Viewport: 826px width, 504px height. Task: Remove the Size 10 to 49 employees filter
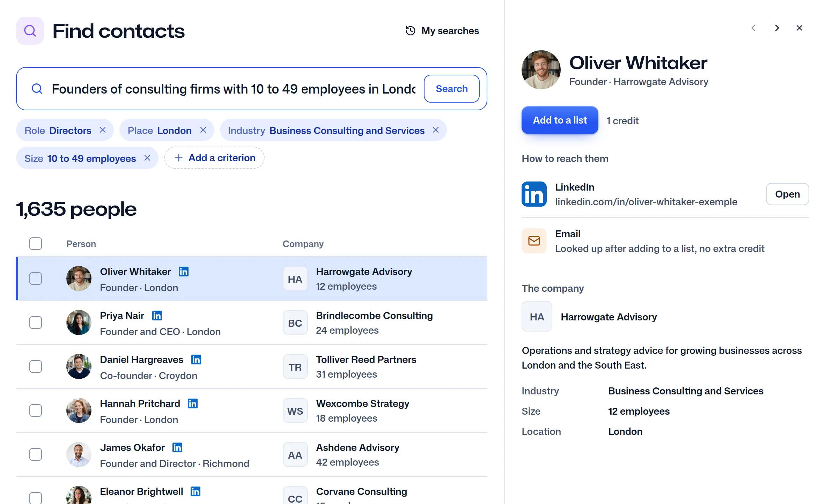point(147,158)
